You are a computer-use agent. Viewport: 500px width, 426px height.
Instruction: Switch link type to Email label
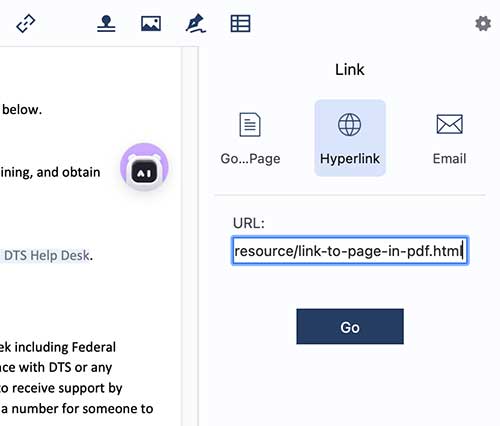click(x=449, y=159)
